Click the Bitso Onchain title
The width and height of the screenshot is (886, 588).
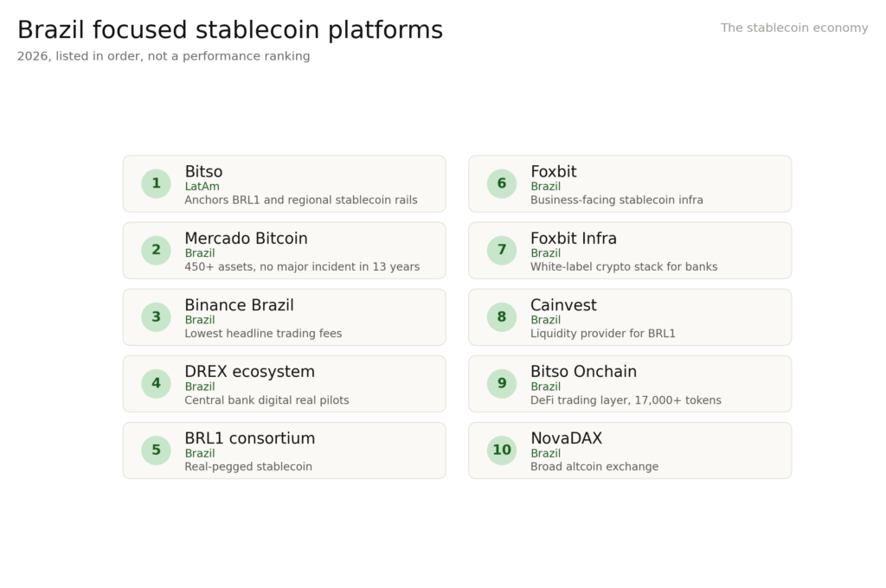pos(584,372)
